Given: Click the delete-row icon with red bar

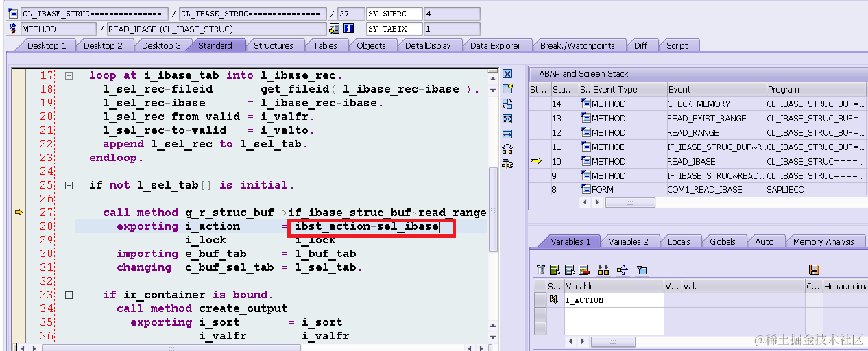Looking at the screenshot, I should [583, 269].
